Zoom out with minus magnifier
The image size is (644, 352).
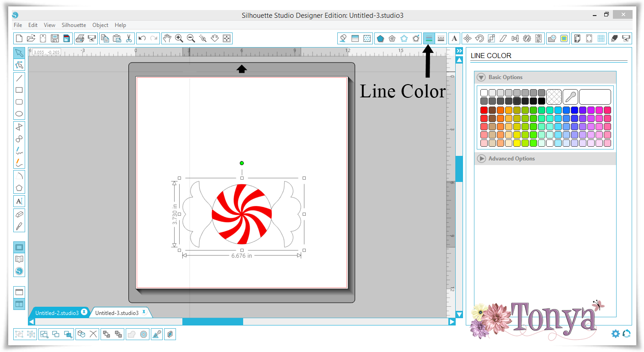pos(191,38)
